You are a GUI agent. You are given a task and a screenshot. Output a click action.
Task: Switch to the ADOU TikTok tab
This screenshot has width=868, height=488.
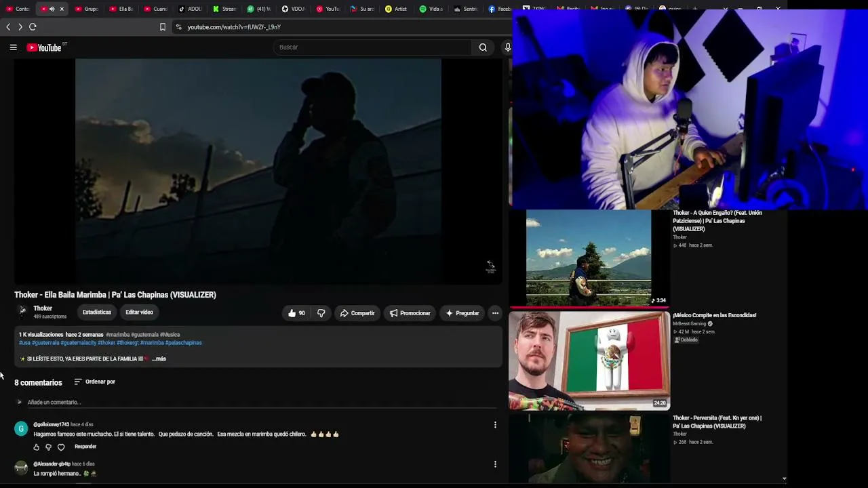pos(191,9)
